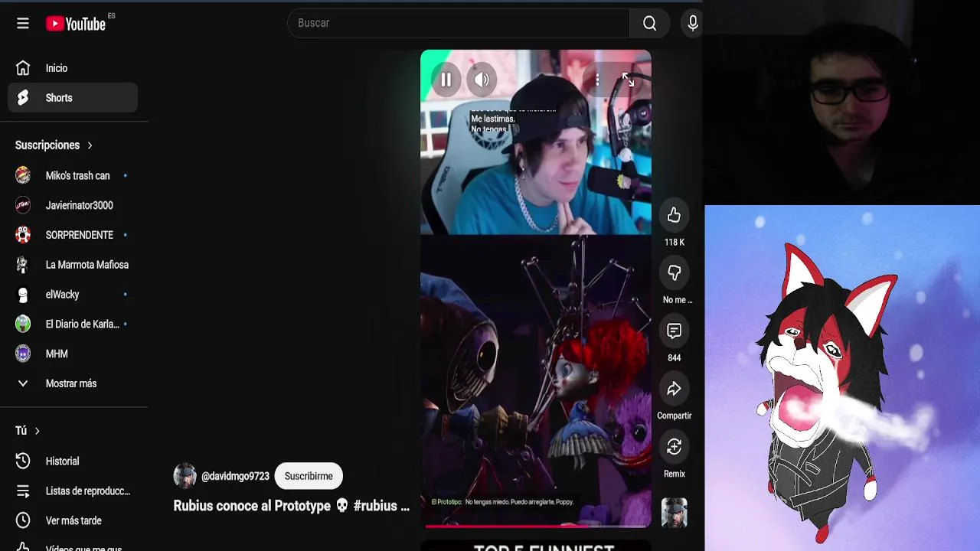
Task: Click the Shorts sidebar icon
Action: coord(23,98)
